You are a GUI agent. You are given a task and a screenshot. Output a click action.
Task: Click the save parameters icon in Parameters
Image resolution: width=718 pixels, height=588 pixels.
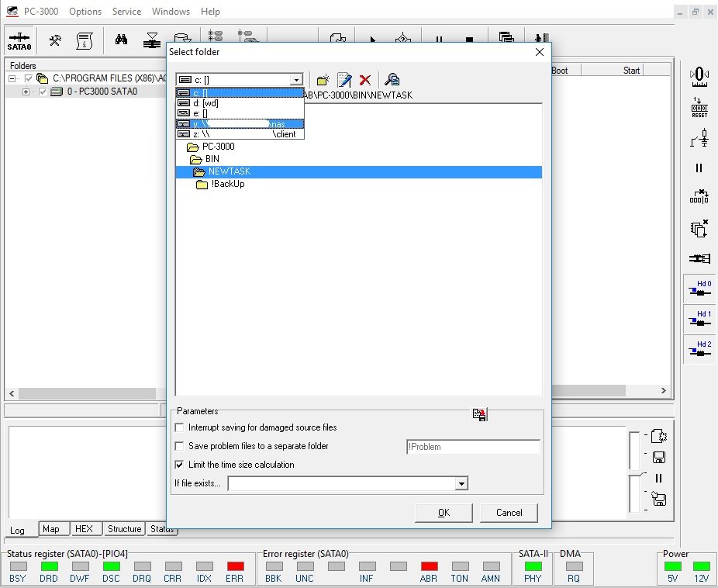coord(479,414)
